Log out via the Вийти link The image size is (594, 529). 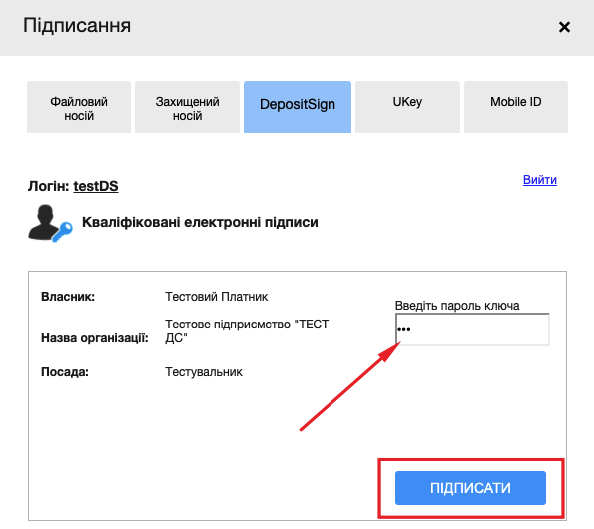click(x=539, y=180)
